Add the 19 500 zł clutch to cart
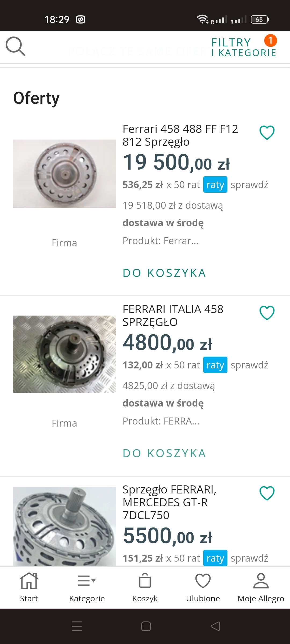The image size is (290, 644). pyautogui.click(x=164, y=273)
